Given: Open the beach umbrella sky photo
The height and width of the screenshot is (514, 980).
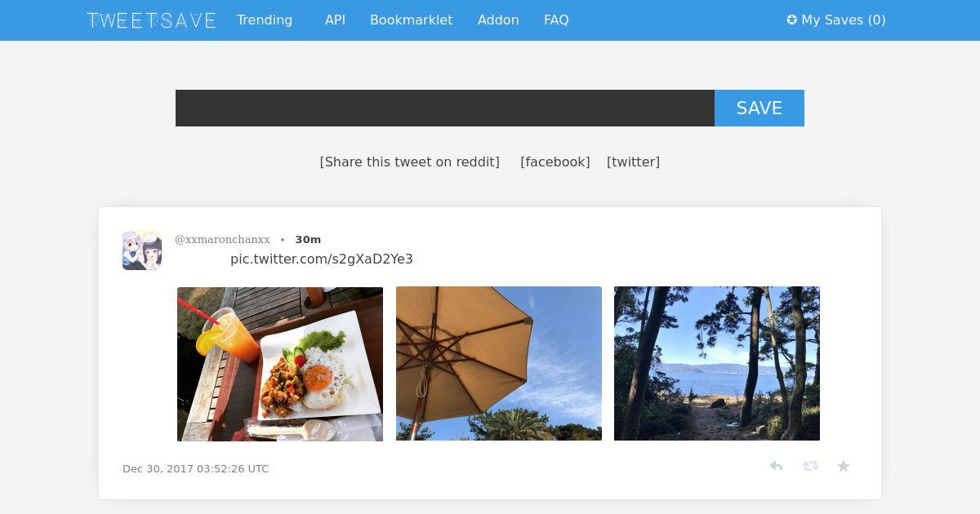Looking at the screenshot, I should coord(499,363).
